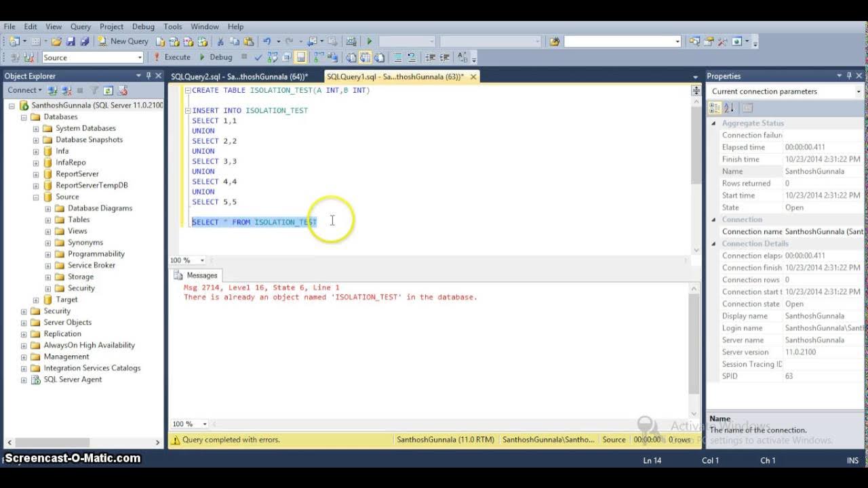The width and height of the screenshot is (868, 488).
Task: Click the Save disk icon
Action: 71,41
